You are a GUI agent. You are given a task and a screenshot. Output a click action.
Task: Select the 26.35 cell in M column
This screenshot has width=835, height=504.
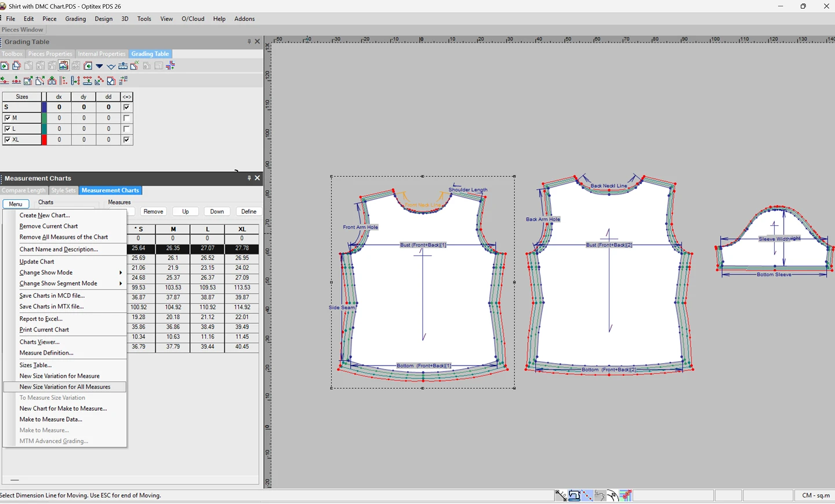tap(173, 249)
